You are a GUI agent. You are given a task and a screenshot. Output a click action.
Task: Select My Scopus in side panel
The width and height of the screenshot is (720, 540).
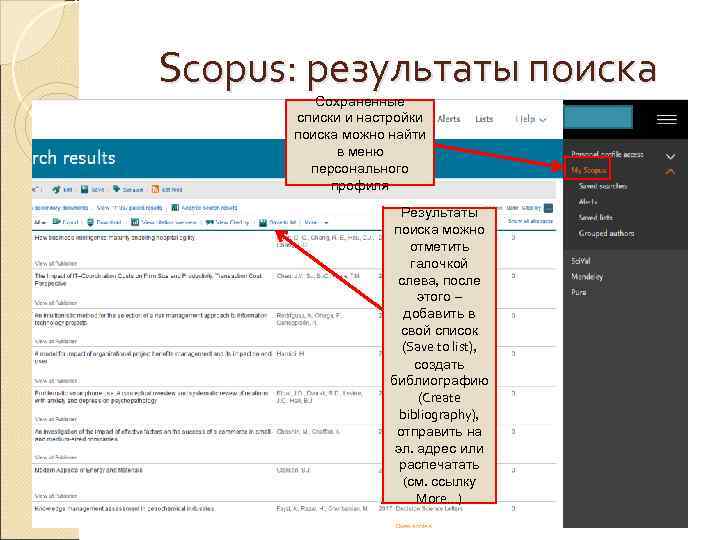tap(589, 170)
